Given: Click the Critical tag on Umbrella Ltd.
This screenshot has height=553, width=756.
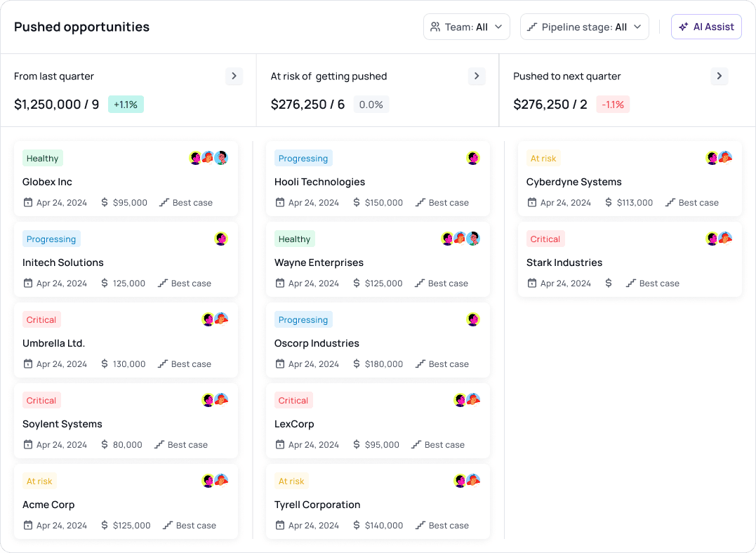Looking at the screenshot, I should click(x=41, y=320).
